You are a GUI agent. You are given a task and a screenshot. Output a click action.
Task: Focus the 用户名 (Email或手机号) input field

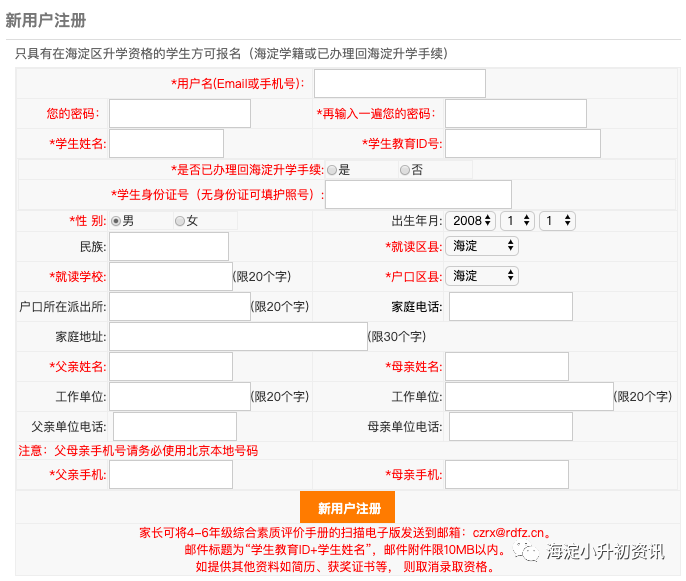click(400, 83)
